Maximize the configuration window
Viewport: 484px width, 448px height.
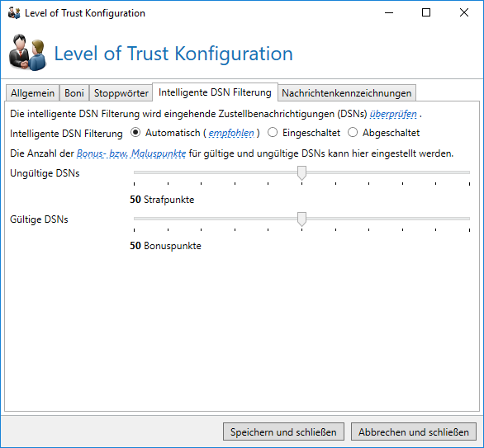[x=426, y=12]
